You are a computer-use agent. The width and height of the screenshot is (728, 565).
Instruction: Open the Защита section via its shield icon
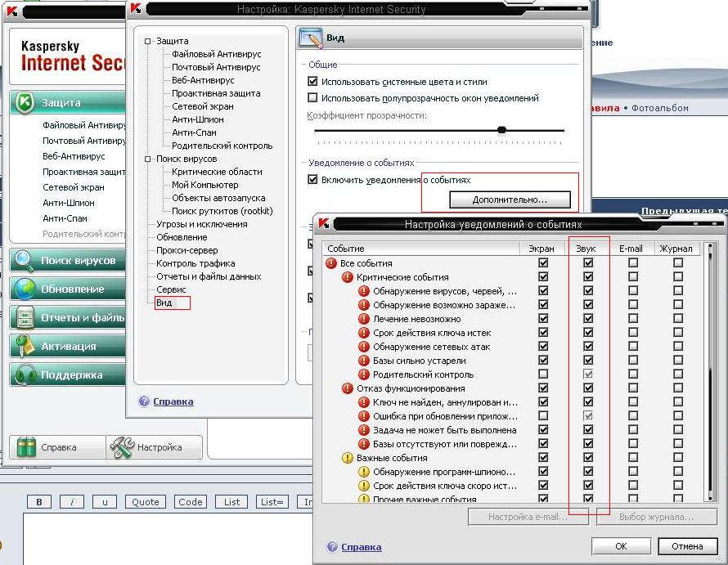coord(25,102)
